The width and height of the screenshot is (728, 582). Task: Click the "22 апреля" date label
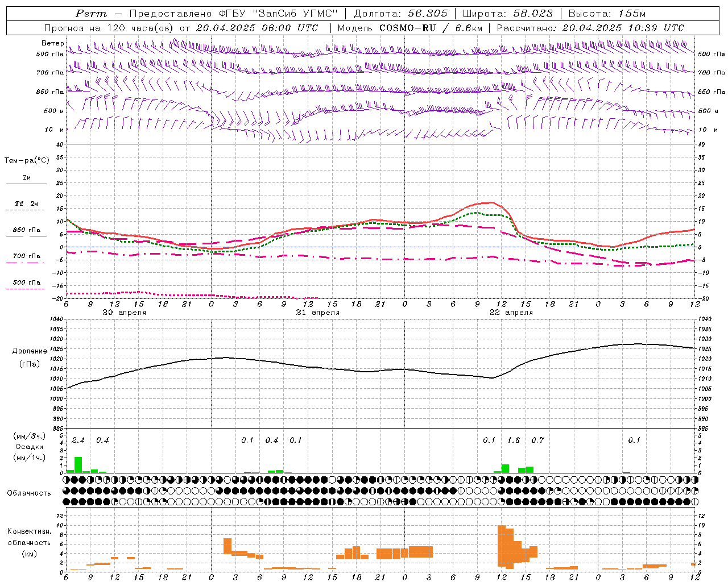point(511,313)
